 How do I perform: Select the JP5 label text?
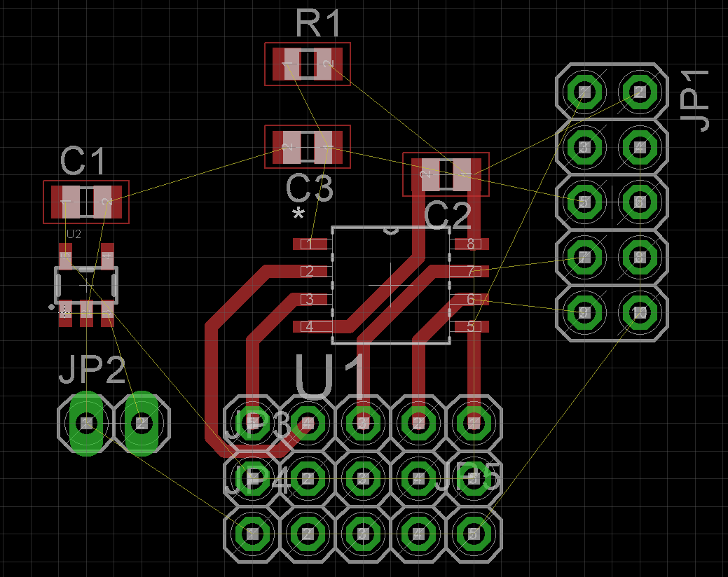coord(468,477)
